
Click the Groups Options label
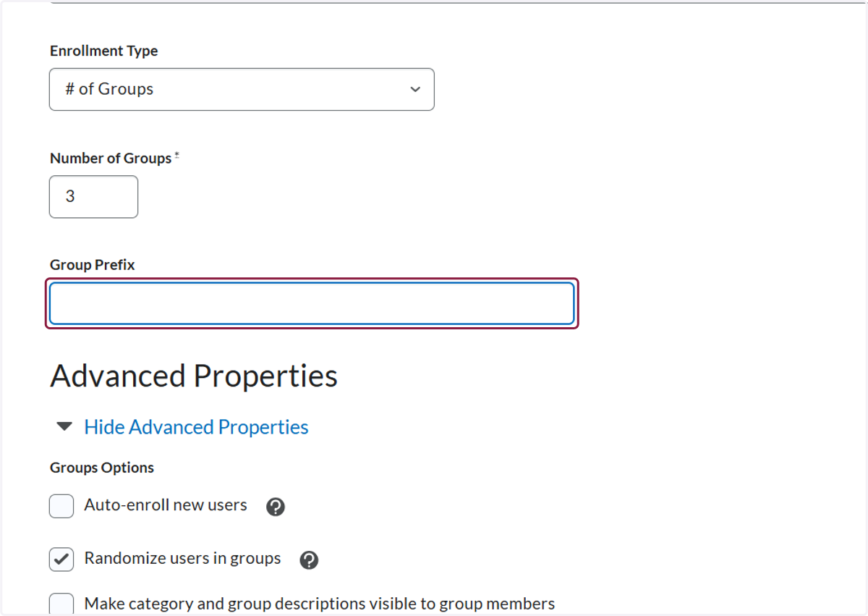point(102,468)
